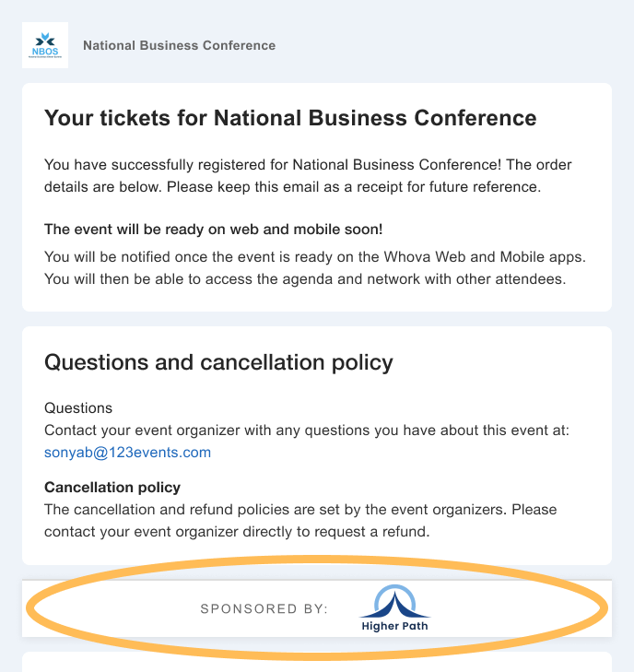Click the NBOS logo thumbnail

point(45,45)
